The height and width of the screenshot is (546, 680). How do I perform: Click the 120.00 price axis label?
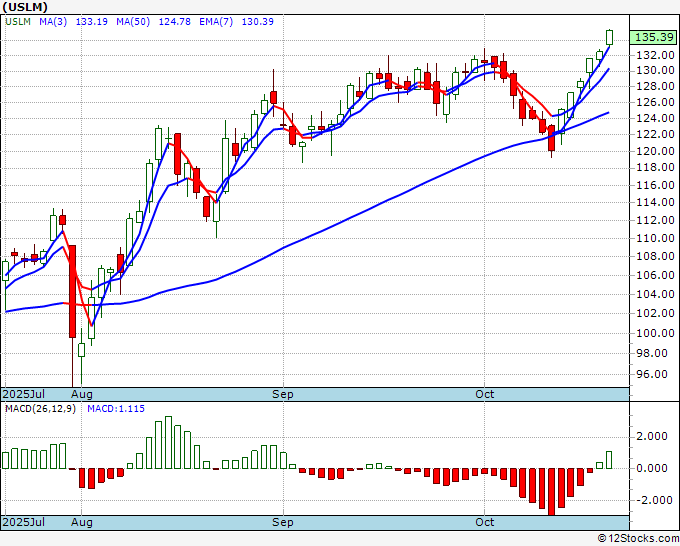coord(655,151)
